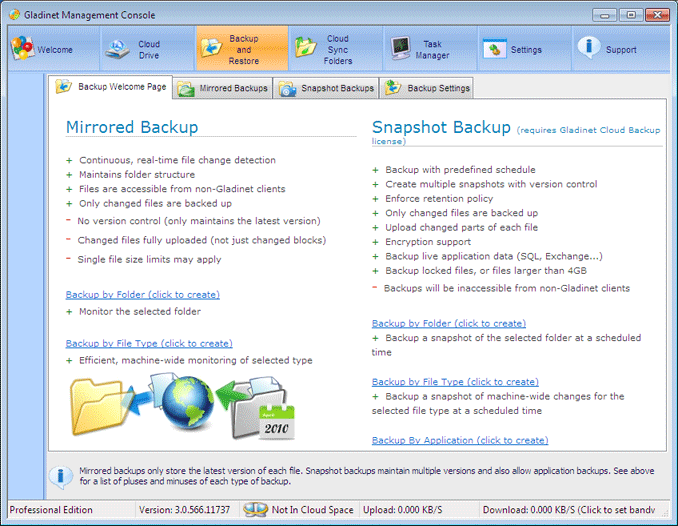Go to Cloud Sync Folders
The height and width of the screenshot is (526, 678).
(336, 48)
